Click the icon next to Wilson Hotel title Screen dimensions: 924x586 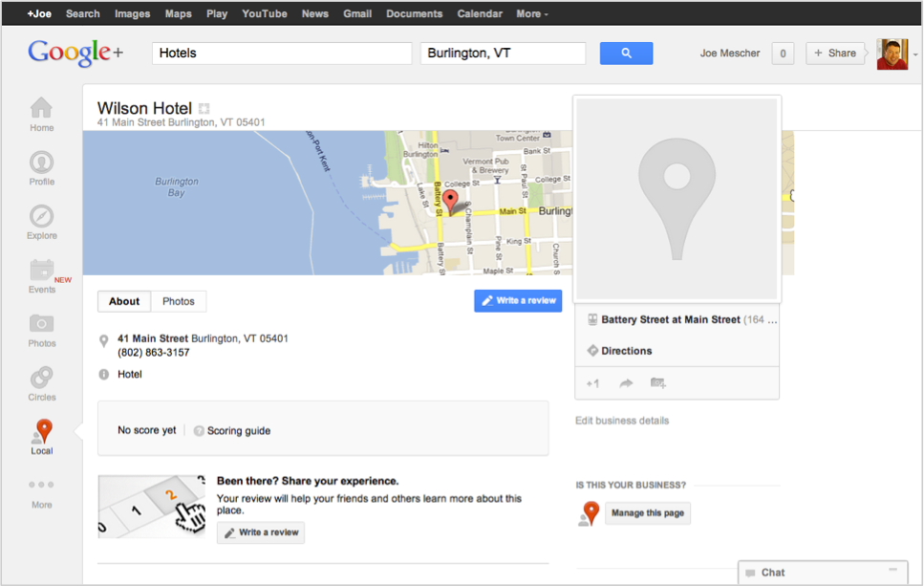click(204, 108)
